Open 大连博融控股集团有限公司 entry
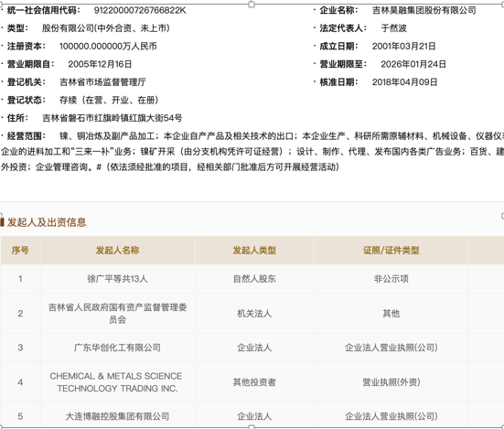The height and width of the screenshot is (429, 504). pyautogui.click(x=117, y=416)
